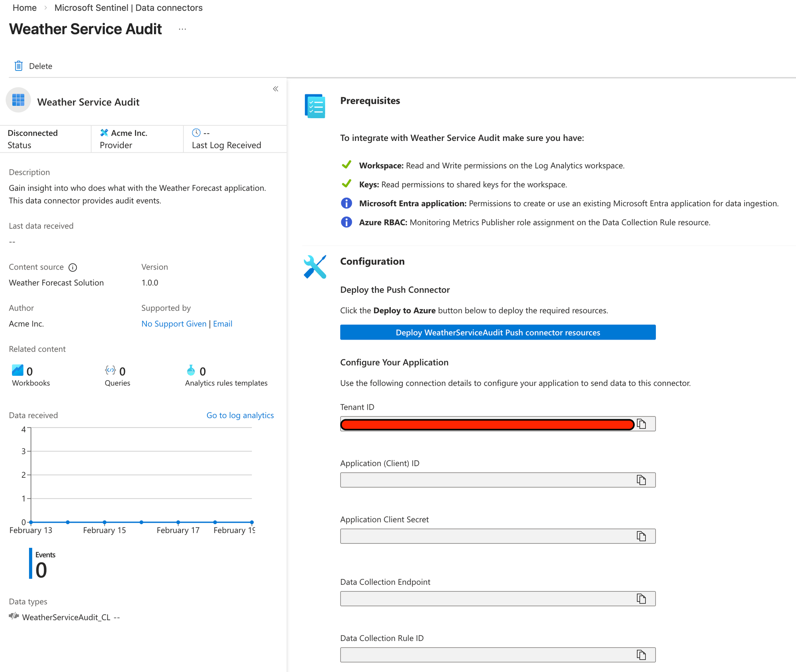Viewport: 796px width, 672px height.
Task: Navigate to Home breadcrumb
Action: coord(24,8)
